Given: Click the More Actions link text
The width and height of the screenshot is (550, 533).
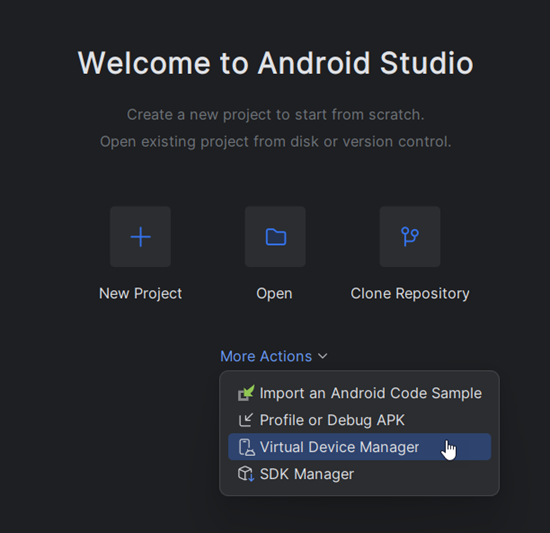Looking at the screenshot, I should point(266,356).
